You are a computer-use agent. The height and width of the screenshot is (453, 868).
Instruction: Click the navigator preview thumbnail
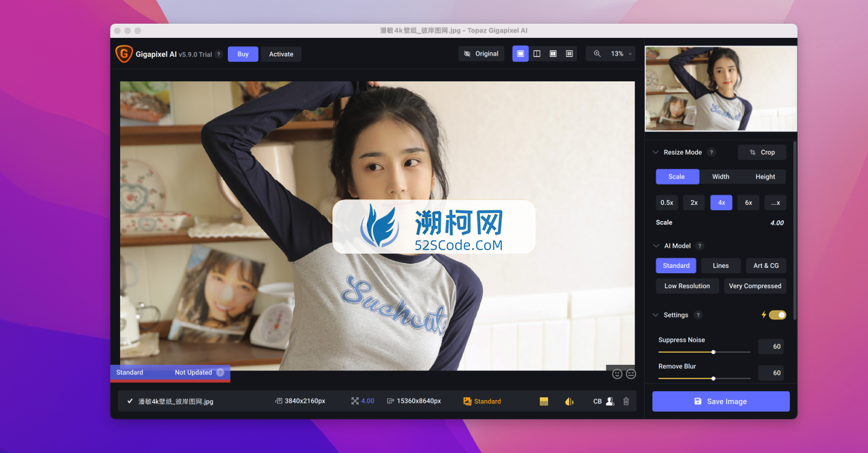(x=721, y=88)
